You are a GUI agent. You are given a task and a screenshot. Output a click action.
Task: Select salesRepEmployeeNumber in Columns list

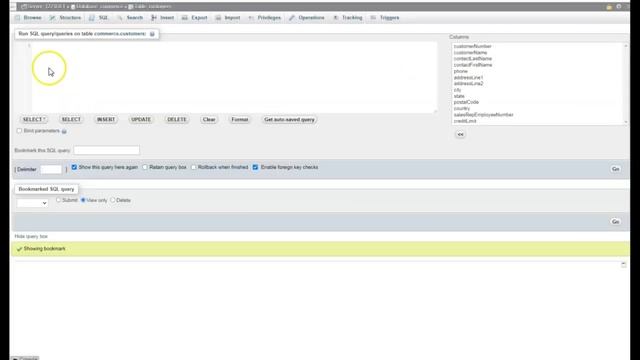pos(483,115)
